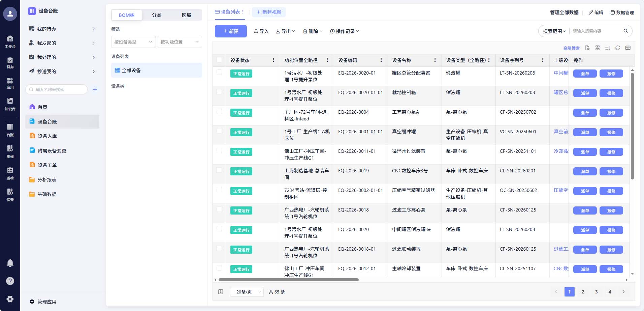Open 高级搜索 link

pos(572,48)
